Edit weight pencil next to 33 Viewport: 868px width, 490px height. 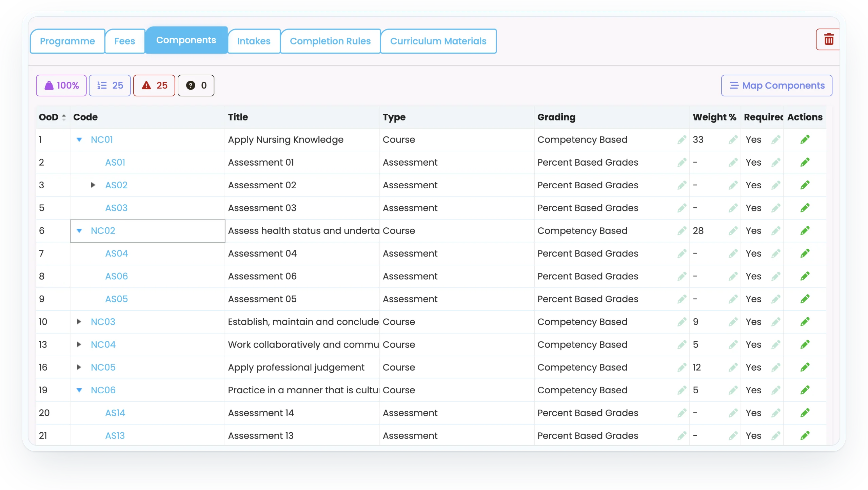click(x=733, y=139)
